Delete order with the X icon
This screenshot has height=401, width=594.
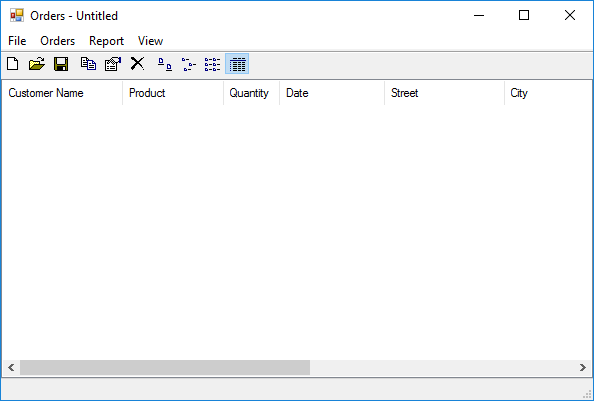tap(137, 64)
